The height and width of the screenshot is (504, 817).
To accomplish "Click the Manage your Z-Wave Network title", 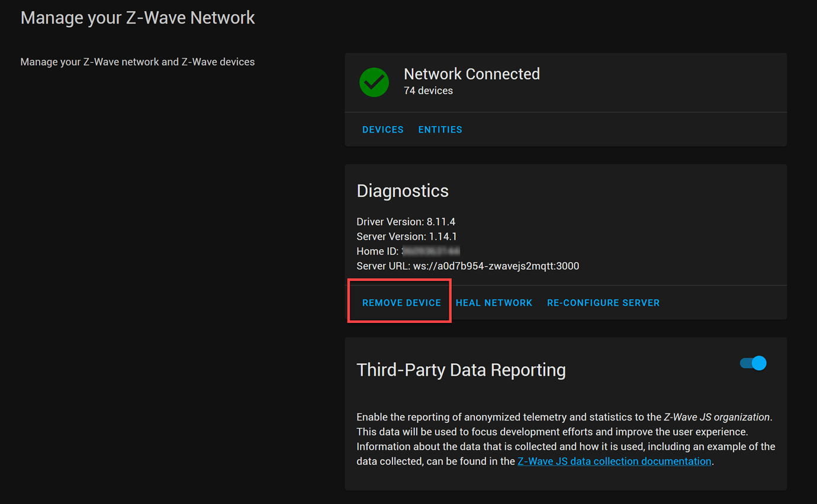I will 137,17.
